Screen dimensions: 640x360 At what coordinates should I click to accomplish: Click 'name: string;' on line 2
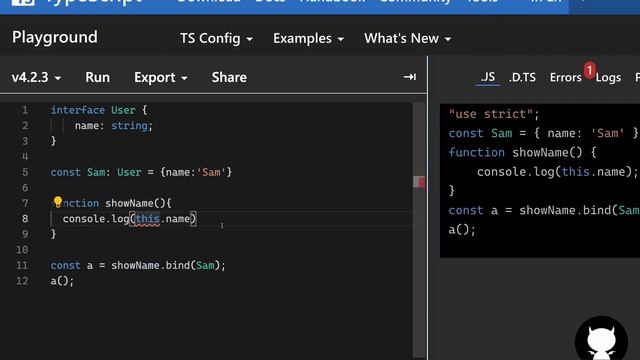(x=113, y=126)
